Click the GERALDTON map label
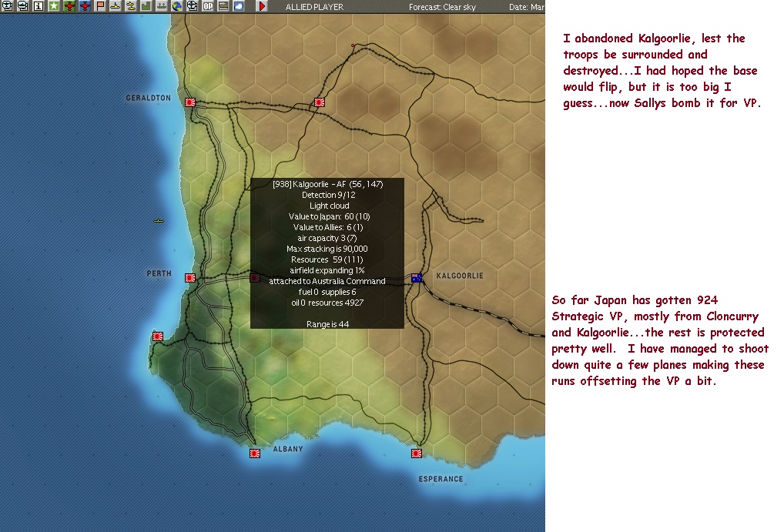 pos(148,98)
